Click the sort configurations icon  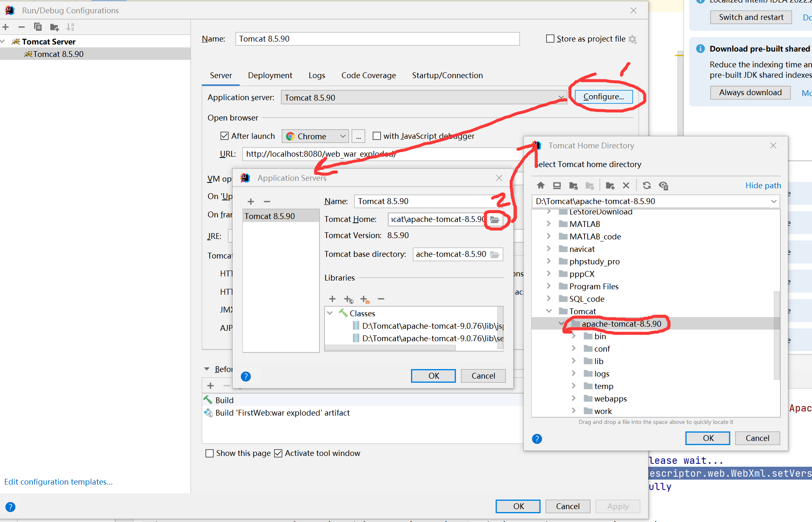(x=70, y=27)
